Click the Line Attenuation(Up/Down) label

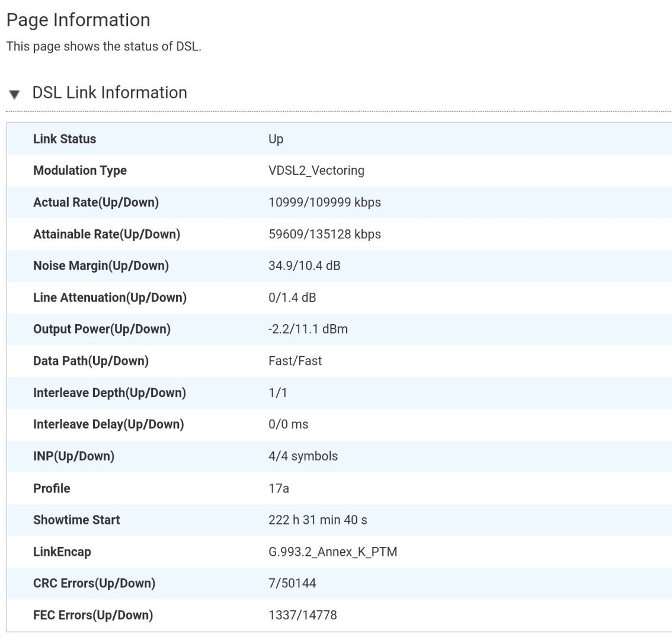click(x=110, y=297)
